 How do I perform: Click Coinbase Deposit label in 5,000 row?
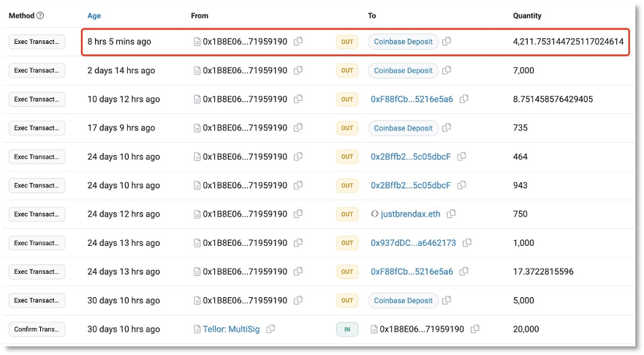(x=403, y=301)
